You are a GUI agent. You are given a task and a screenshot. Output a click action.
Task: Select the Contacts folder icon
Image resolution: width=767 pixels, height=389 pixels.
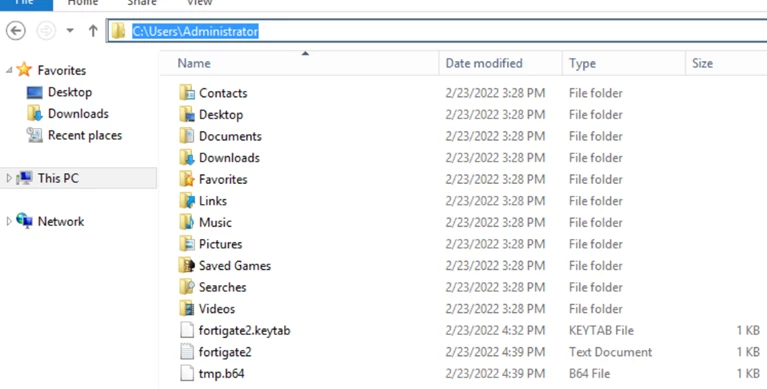click(x=187, y=92)
